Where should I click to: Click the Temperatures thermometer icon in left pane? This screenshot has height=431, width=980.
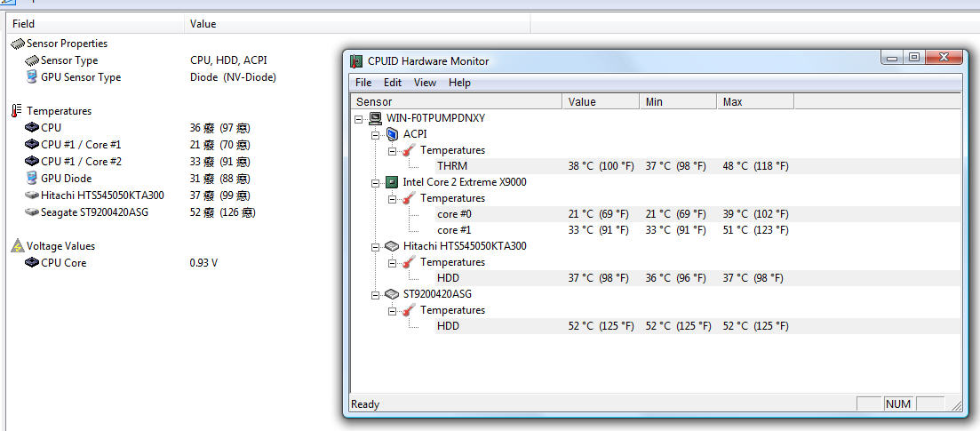(x=17, y=111)
